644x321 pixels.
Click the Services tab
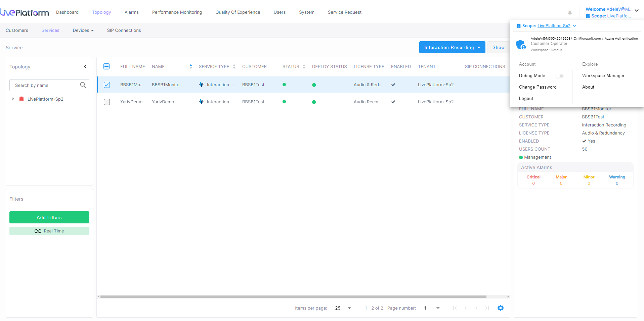point(50,30)
